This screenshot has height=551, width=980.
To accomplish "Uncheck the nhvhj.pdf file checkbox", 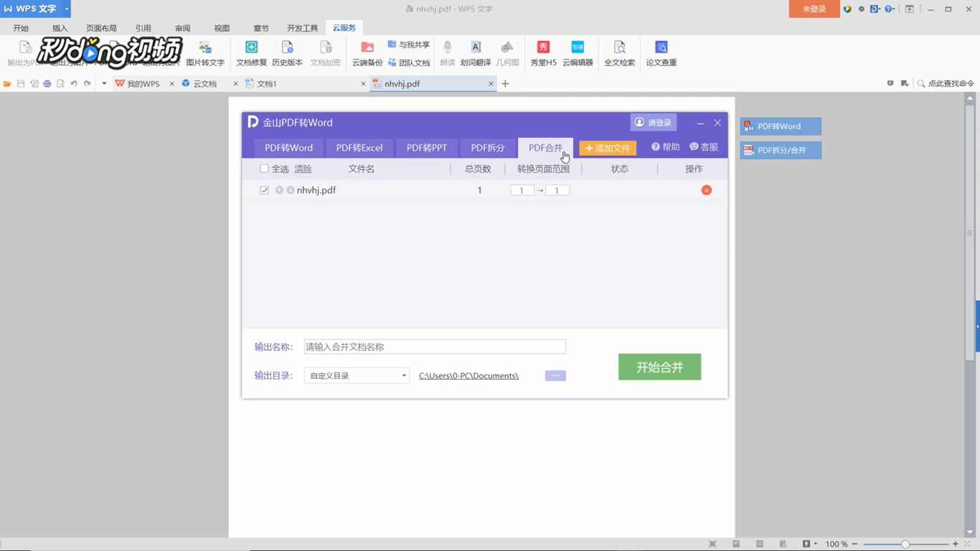I will 264,190.
